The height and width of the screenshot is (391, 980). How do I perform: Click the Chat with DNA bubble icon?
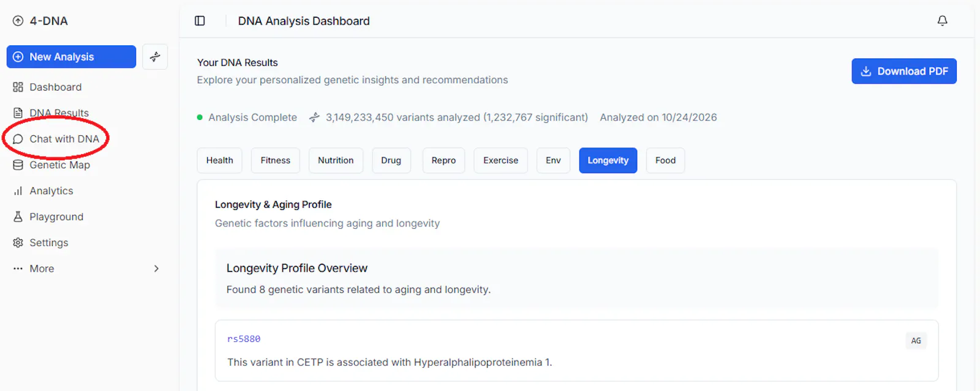18,139
